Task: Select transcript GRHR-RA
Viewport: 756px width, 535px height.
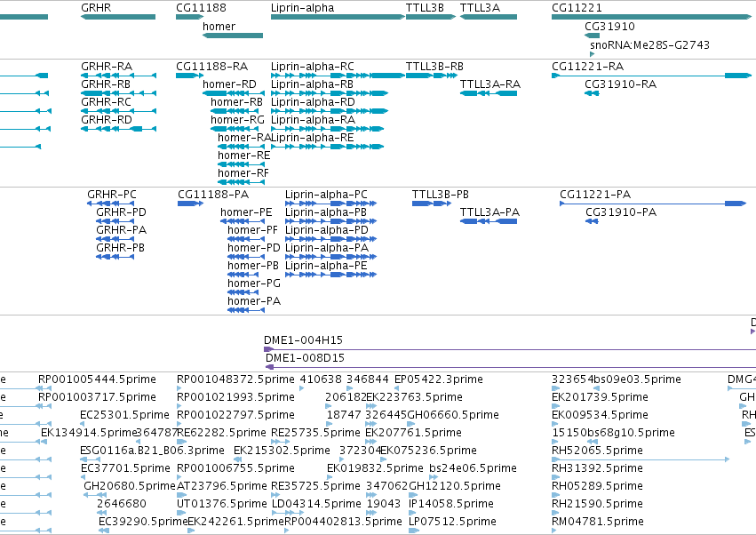Action: click(118, 76)
